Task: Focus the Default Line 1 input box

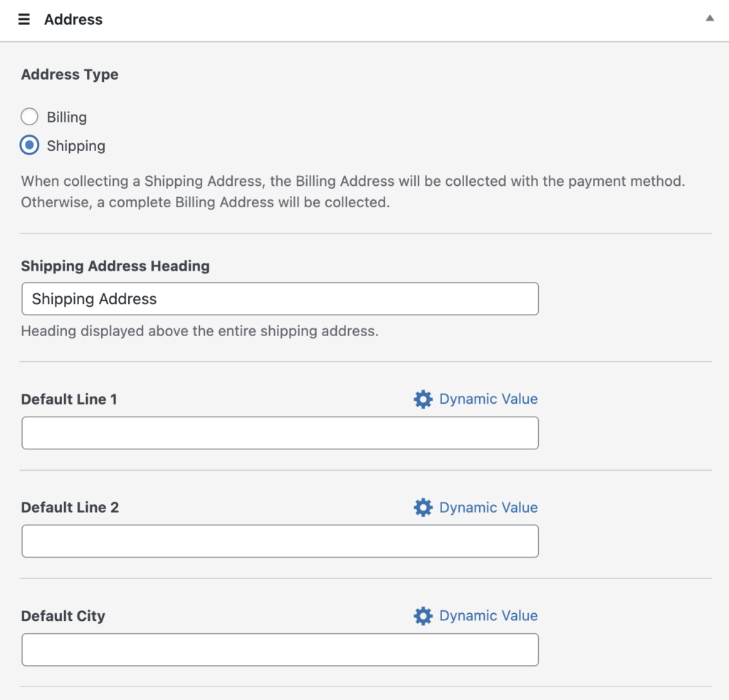Action: tap(280, 433)
